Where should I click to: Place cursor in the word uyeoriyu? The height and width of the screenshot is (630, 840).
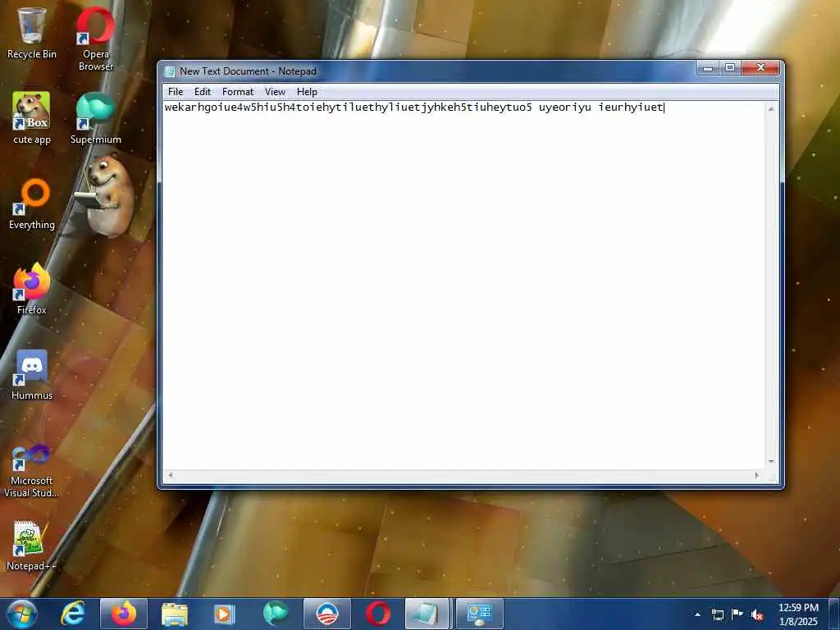point(564,107)
